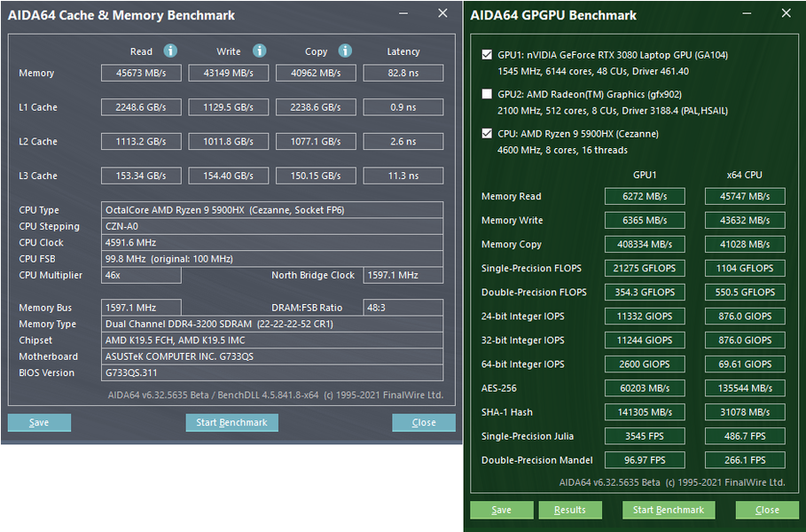Select Memory latency value 82.8 ns

403,73
